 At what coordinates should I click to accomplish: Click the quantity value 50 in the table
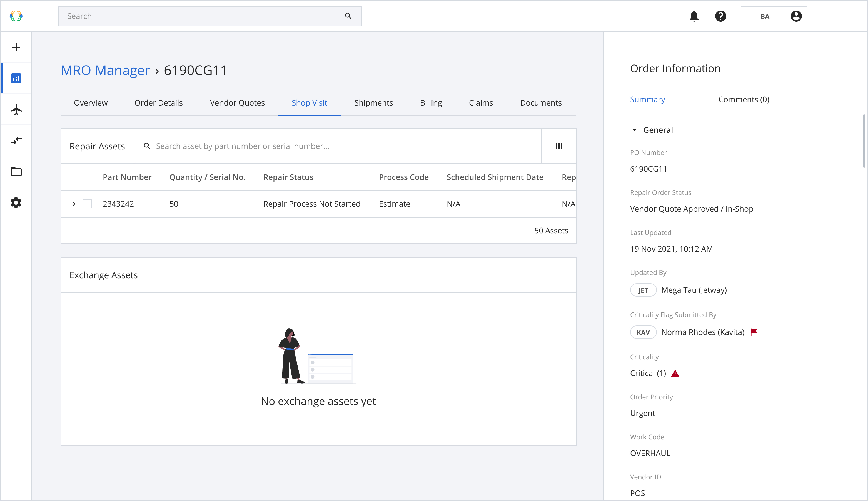click(174, 204)
